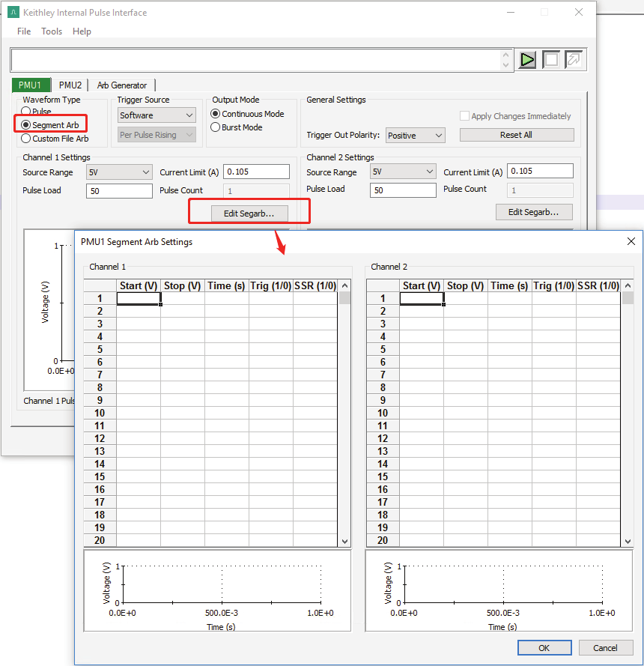Switch to the PMU2 tab
644x666 pixels.
[70, 85]
